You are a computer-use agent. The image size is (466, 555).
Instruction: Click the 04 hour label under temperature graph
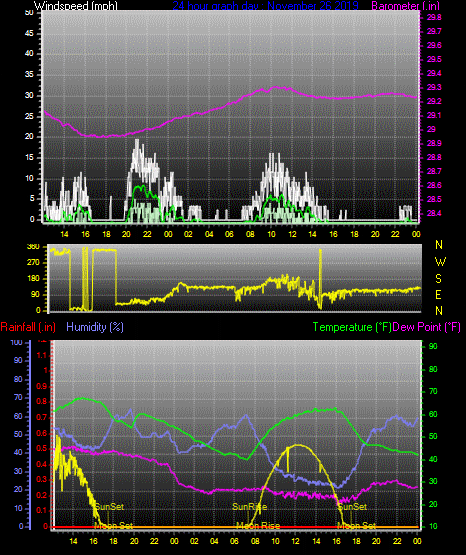click(x=214, y=541)
